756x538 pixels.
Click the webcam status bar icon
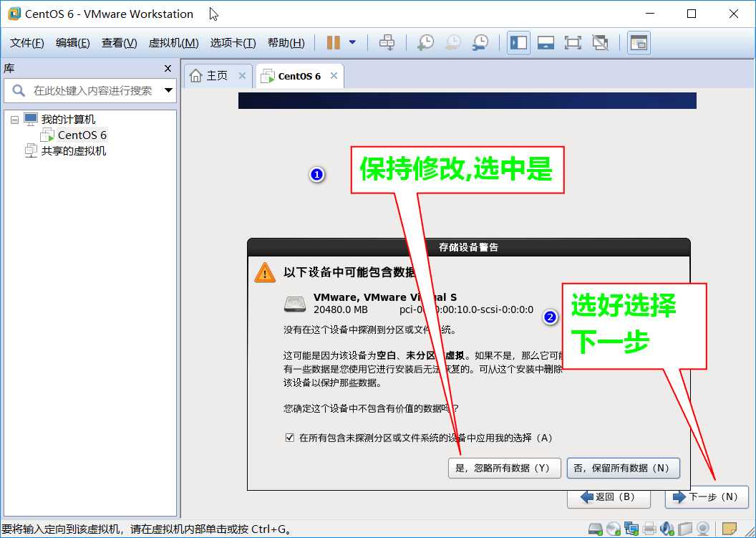click(703, 529)
